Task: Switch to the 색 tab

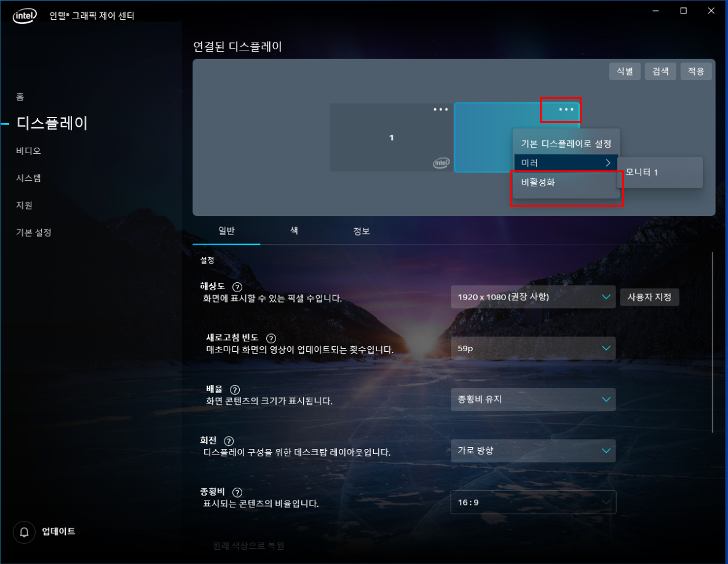Action: point(294,231)
